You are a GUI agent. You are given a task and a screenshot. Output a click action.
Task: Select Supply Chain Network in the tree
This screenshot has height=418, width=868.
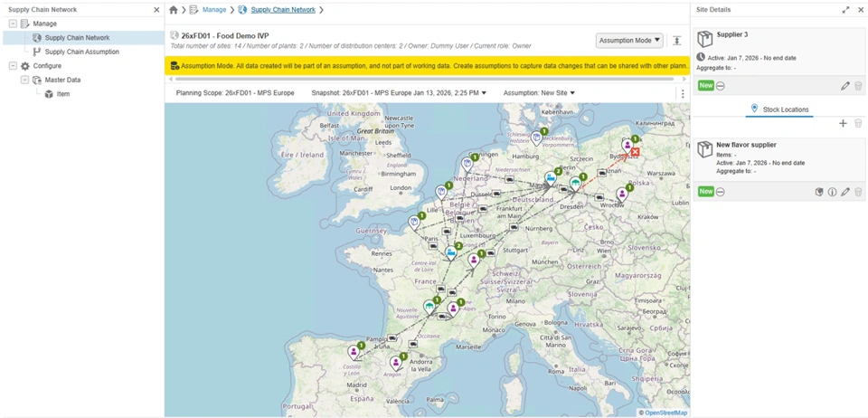[x=77, y=38]
